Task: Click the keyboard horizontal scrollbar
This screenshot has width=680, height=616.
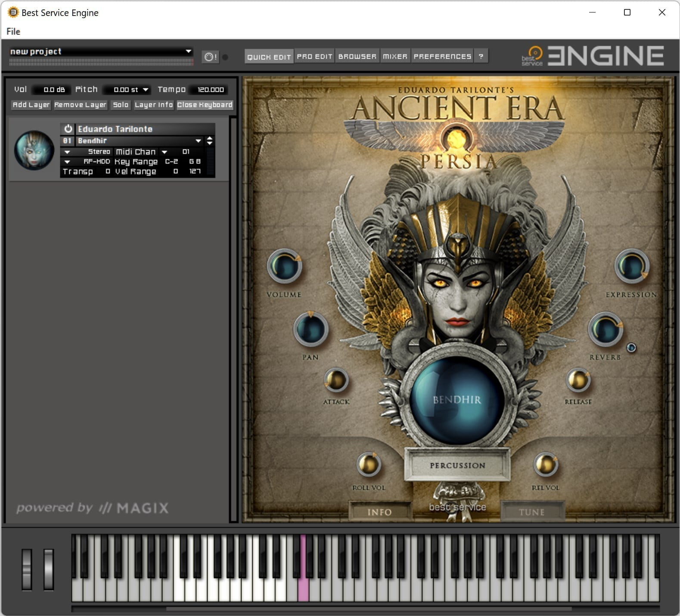Action: [369, 609]
